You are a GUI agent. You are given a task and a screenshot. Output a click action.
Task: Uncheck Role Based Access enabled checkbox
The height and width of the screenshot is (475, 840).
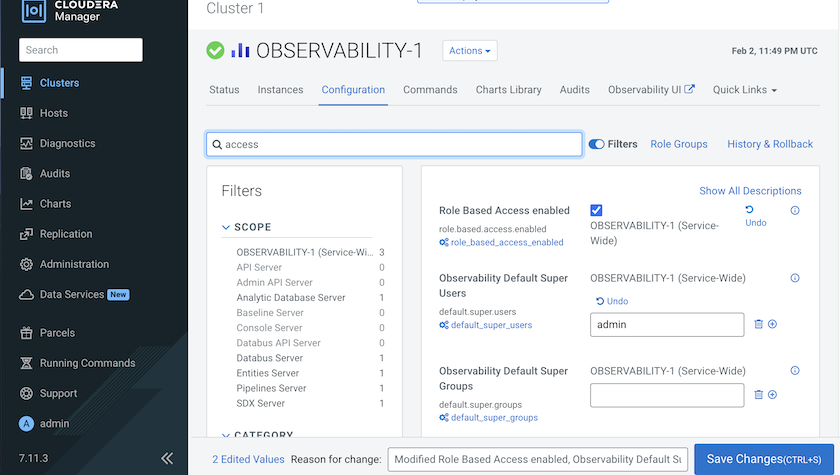(596, 210)
